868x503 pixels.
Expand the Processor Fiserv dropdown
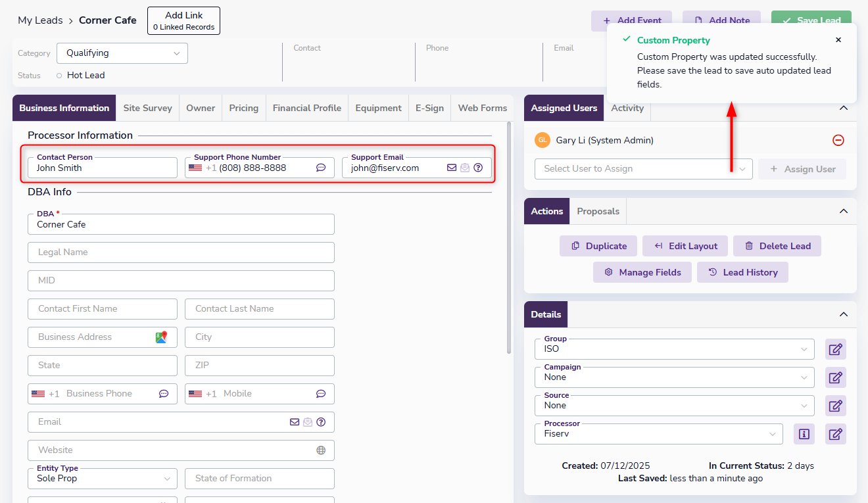[x=659, y=434]
